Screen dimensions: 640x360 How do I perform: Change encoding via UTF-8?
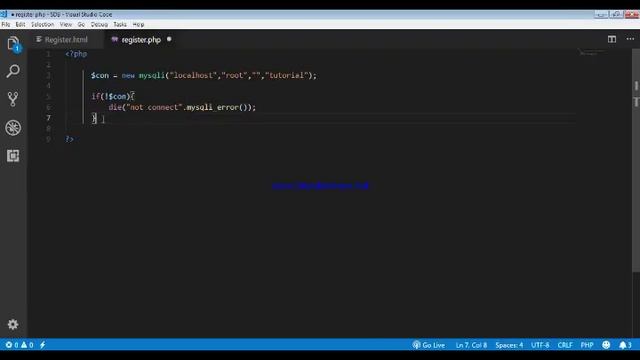(x=540, y=345)
